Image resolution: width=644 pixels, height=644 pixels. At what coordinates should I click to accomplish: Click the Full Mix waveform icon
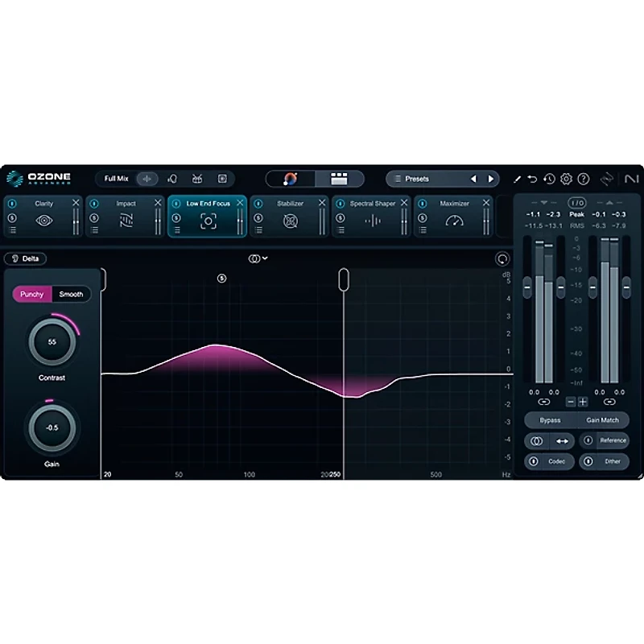coord(147,179)
